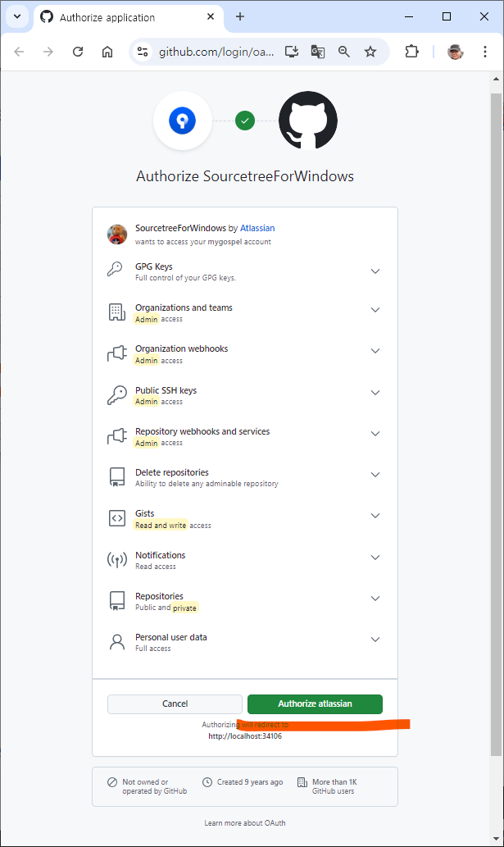Click the install app icon in address bar
Image resolution: width=504 pixels, height=847 pixels.
[x=292, y=52]
